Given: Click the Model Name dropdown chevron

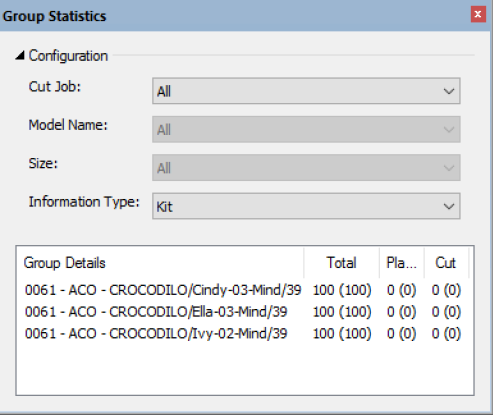Looking at the screenshot, I should click(449, 130).
